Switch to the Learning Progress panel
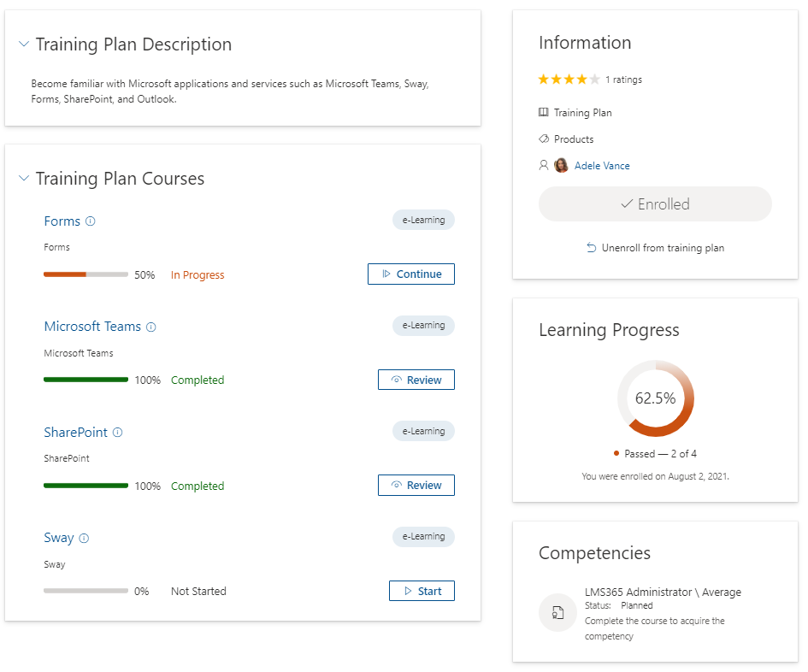 609,330
